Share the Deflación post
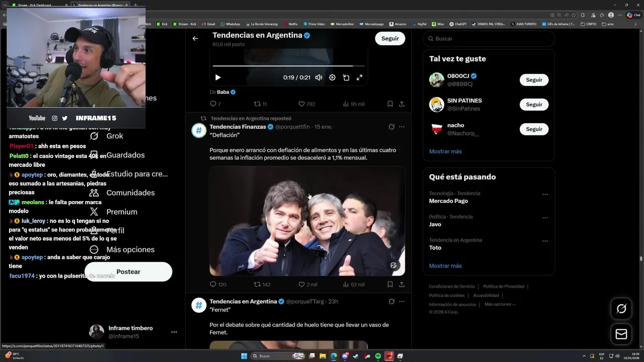 (x=401, y=285)
